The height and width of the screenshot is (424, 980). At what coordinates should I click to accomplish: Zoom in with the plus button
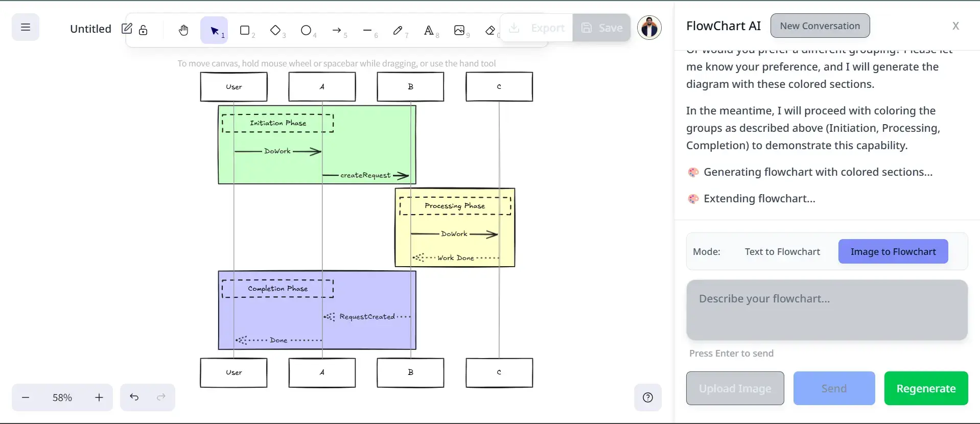pos(99,397)
